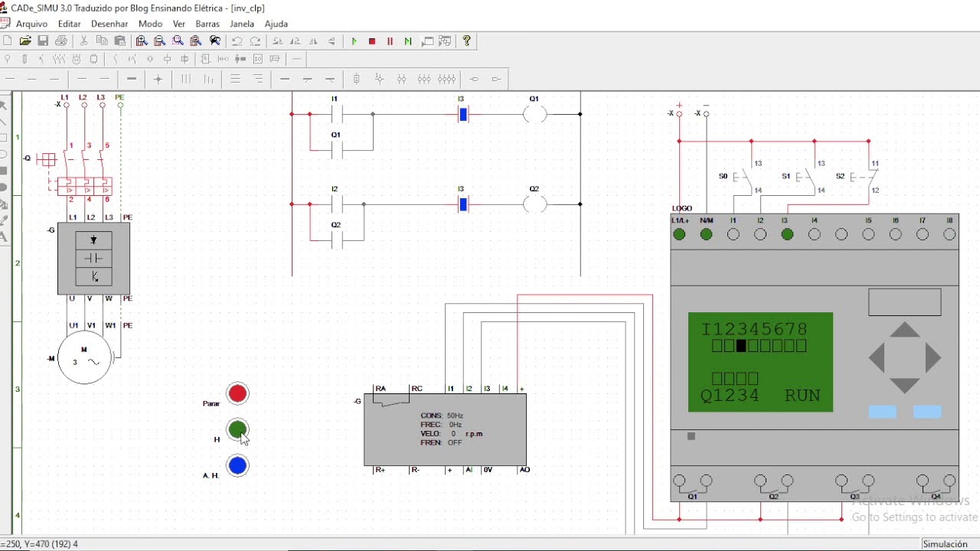Select the thick line tool

131,79
